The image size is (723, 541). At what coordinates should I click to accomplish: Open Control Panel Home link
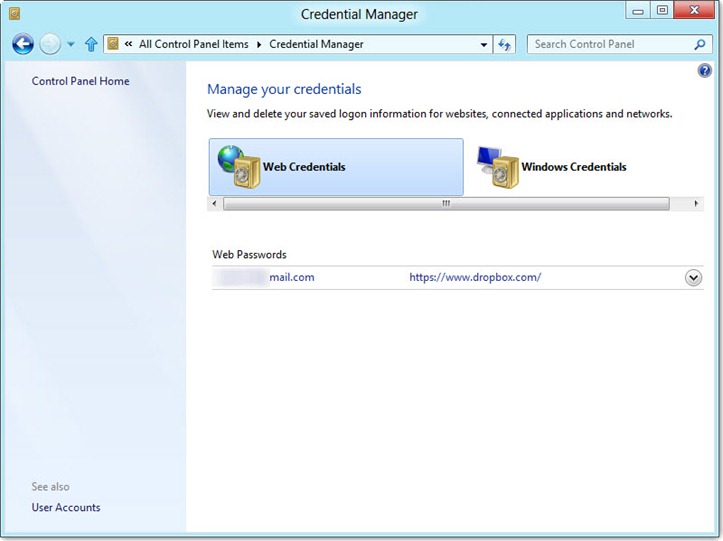click(80, 81)
